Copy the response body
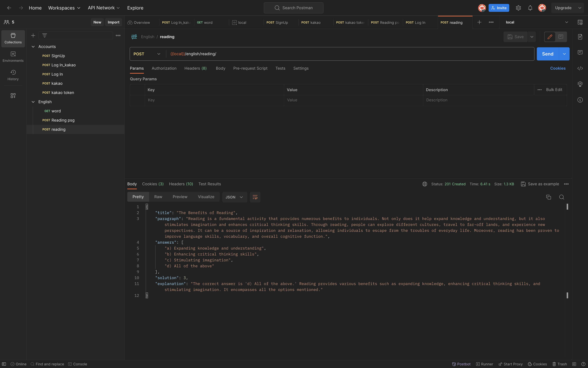The width and height of the screenshot is (588, 368). tap(548, 197)
